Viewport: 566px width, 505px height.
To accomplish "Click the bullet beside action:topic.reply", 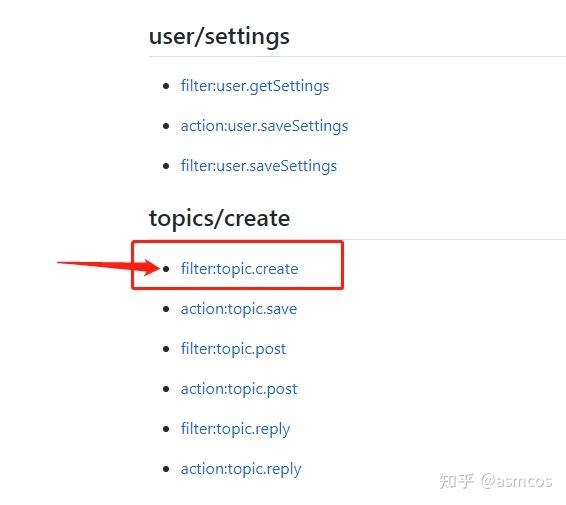I will pyautogui.click(x=166, y=469).
